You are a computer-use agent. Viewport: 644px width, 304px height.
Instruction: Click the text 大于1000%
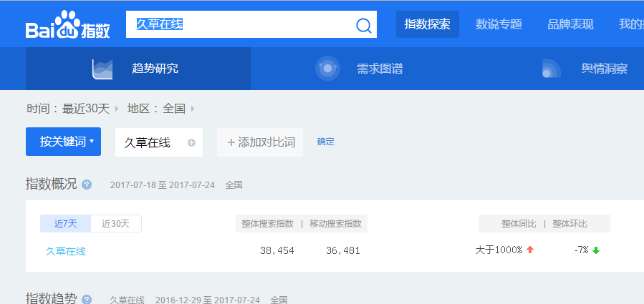point(499,250)
